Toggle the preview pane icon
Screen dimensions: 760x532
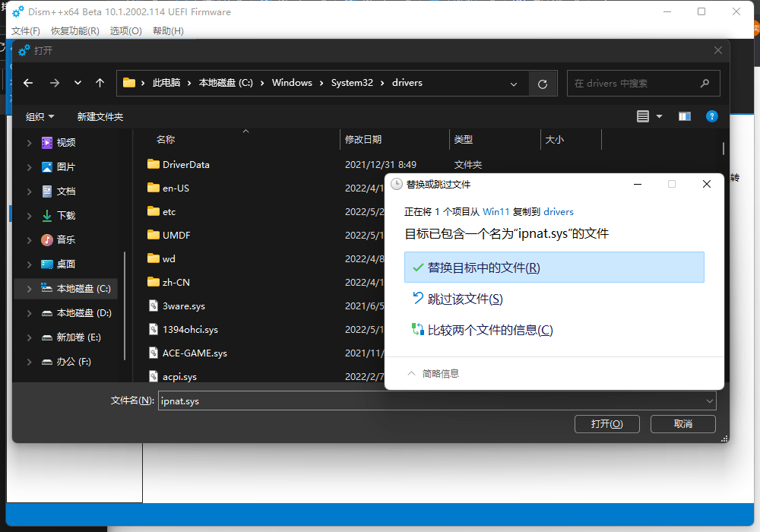pyautogui.click(x=684, y=116)
